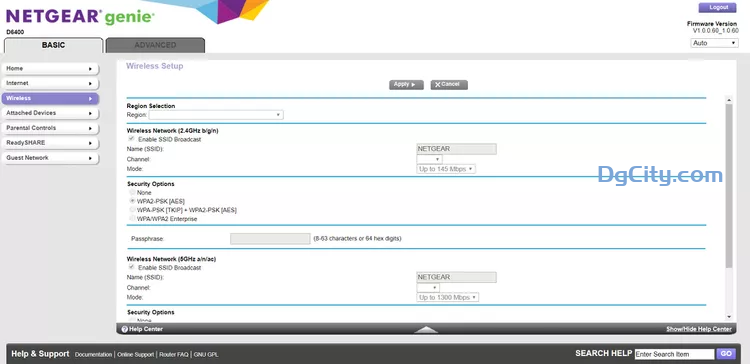Click the Cancel button
Image resolution: width=750 pixels, height=364 pixels.
point(449,85)
